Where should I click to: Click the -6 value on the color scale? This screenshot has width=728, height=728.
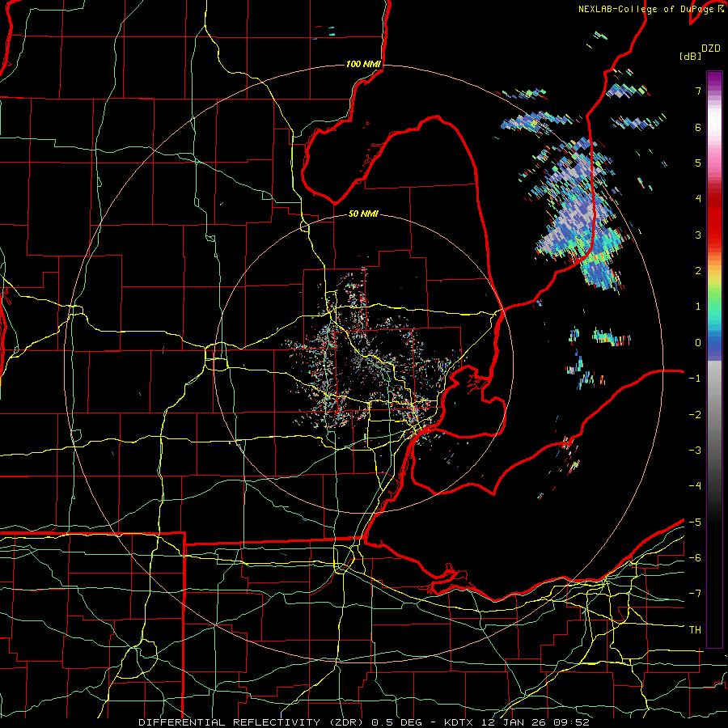(695, 557)
